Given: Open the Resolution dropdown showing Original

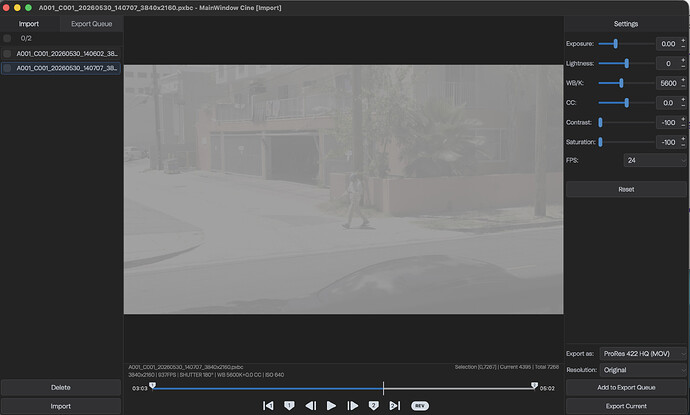Looking at the screenshot, I should tap(643, 370).
